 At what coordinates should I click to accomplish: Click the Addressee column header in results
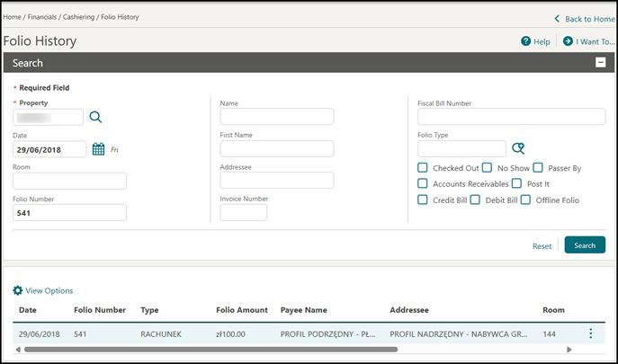(409, 310)
